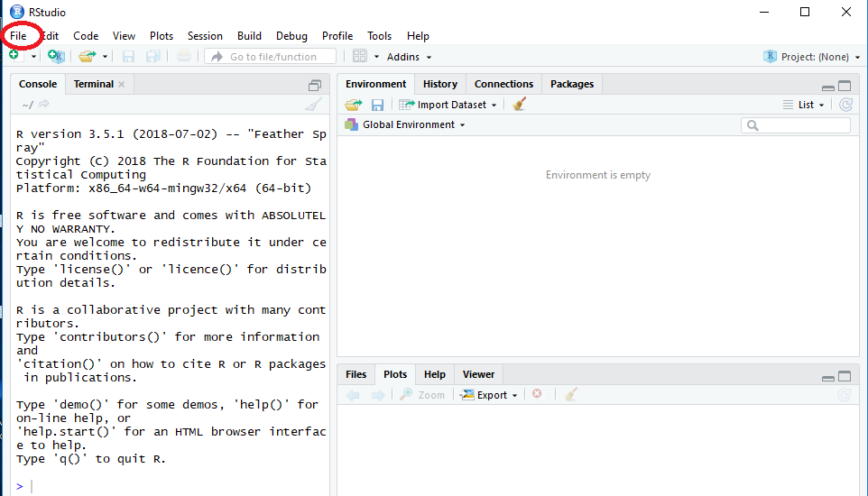Open the Session menu
Image resolution: width=868 pixels, height=496 pixels.
205,36
